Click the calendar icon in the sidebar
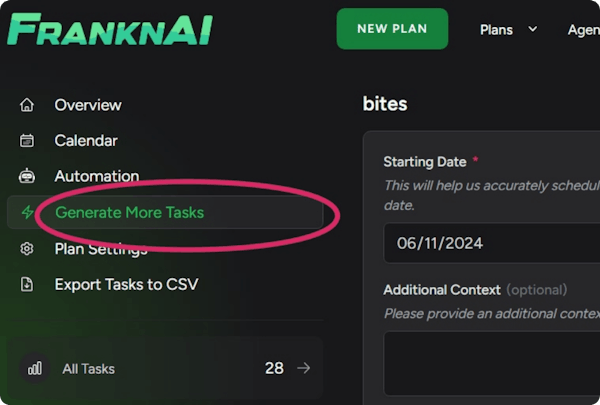The image size is (600, 405). 27,141
